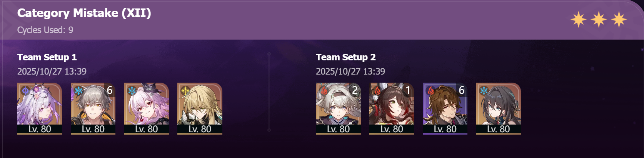Select the eidolon badge 6 on Trailblazer

click(x=110, y=90)
